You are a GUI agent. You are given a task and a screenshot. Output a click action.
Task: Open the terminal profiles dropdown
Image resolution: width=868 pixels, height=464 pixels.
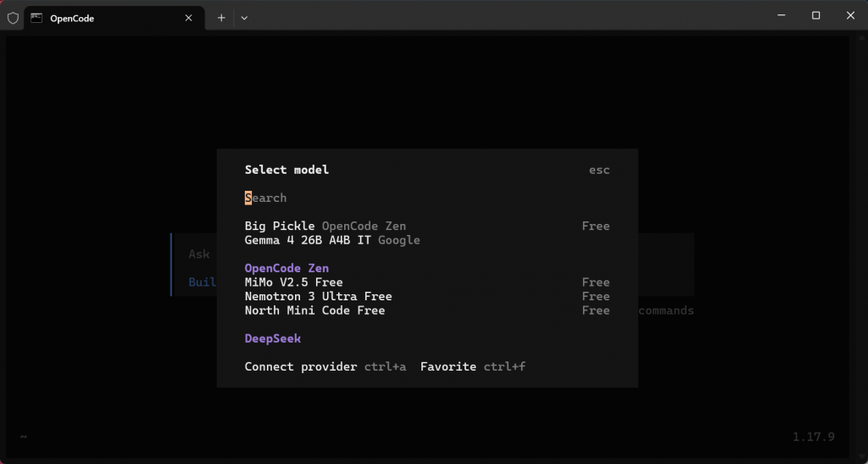[x=244, y=19]
